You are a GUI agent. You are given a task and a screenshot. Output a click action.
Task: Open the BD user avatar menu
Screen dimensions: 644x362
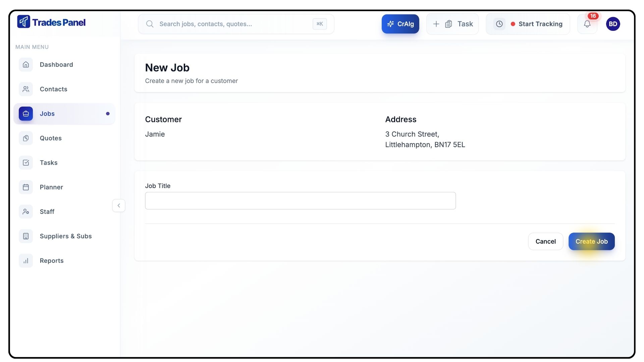click(613, 24)
